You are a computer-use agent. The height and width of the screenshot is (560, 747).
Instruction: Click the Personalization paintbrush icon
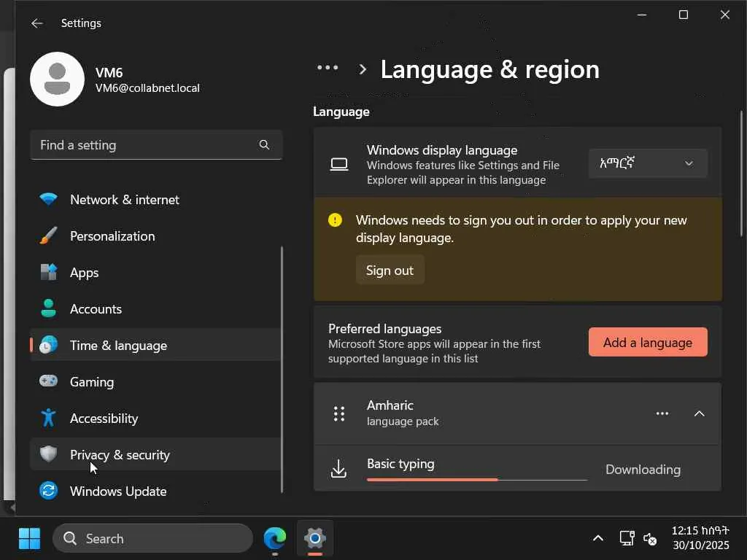[x=49, y=236]
